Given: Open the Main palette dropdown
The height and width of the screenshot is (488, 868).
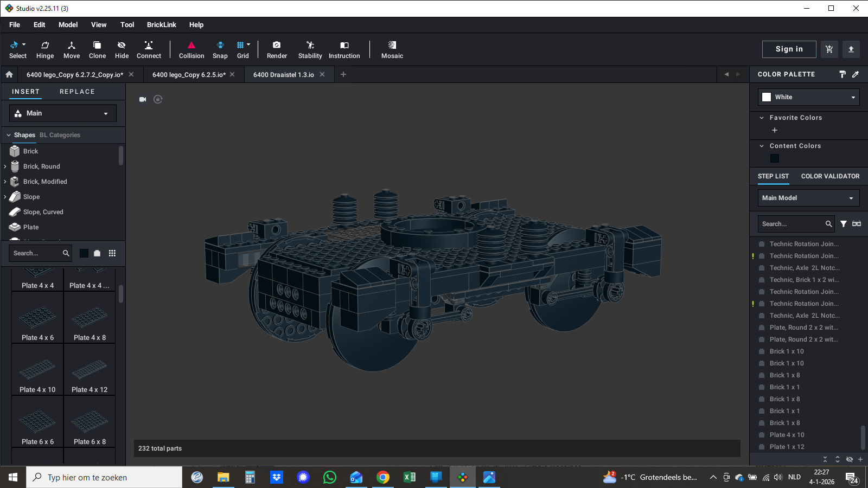Looking at the screenshot, I should click(63, 113).
